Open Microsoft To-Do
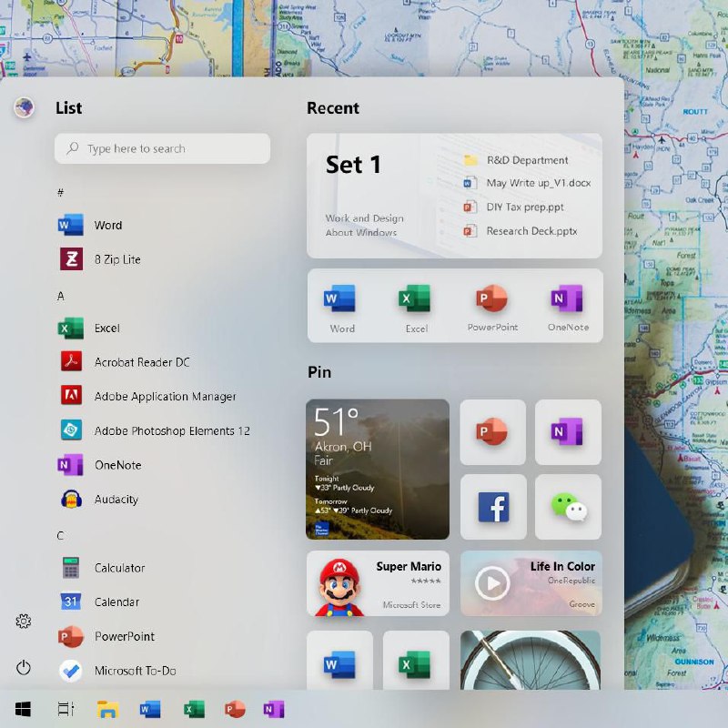 [117, 671]
